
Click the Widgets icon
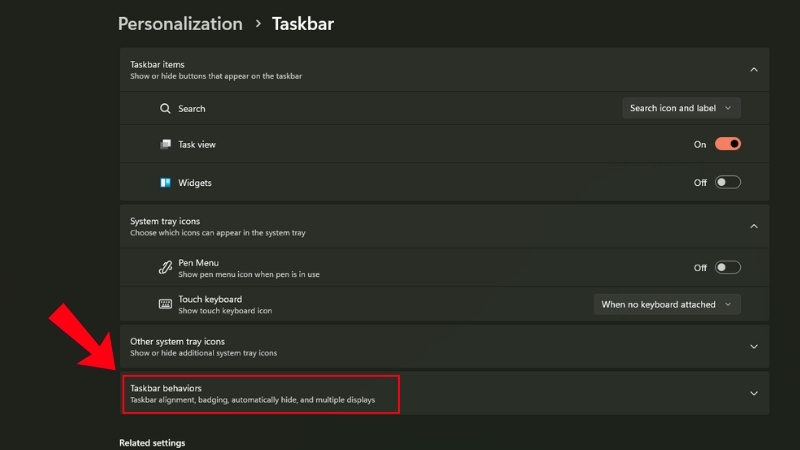click(x=165, y=183)
